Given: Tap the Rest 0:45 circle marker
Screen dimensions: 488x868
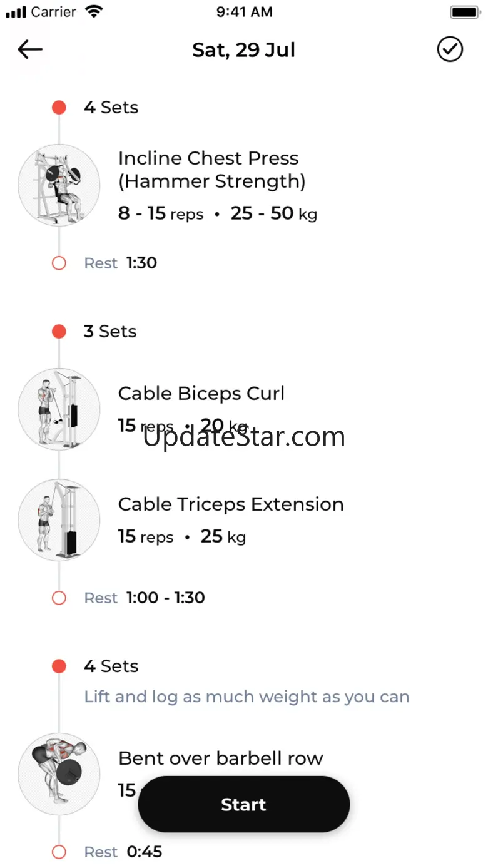Looking at the screenshot, I should (x=59, y=852).
